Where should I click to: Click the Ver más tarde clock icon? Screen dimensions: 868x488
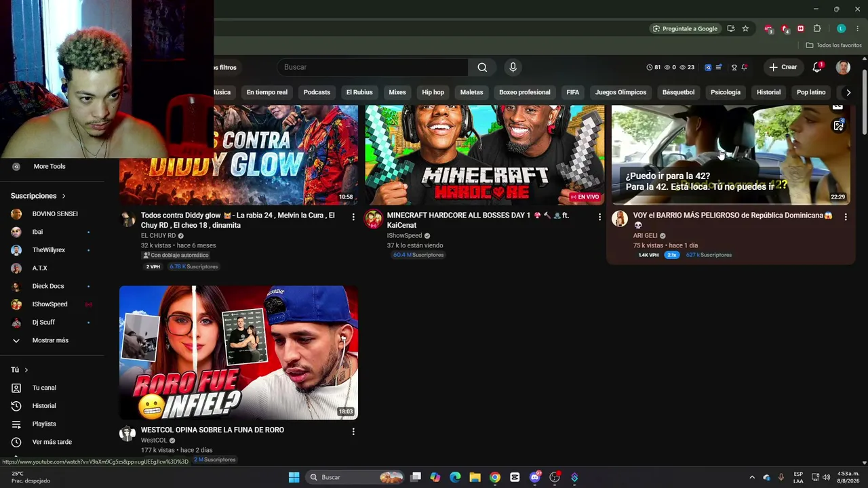click(16, 442)
